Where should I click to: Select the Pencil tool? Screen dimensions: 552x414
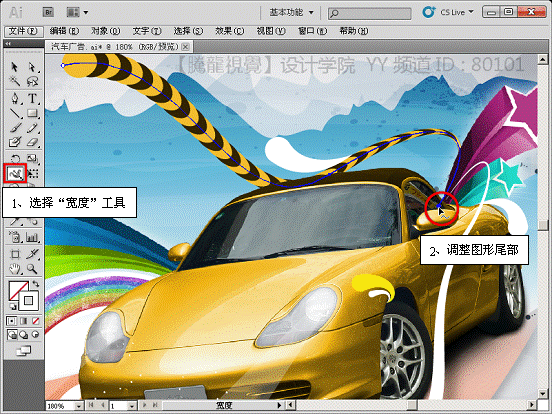coord(32,128)
